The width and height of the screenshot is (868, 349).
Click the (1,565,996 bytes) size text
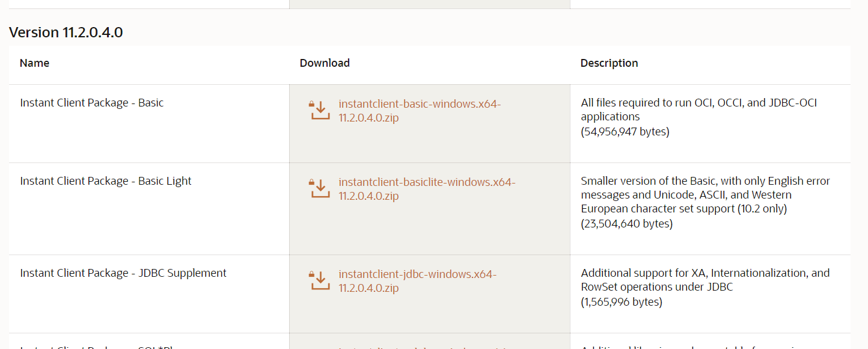(622, 302)
